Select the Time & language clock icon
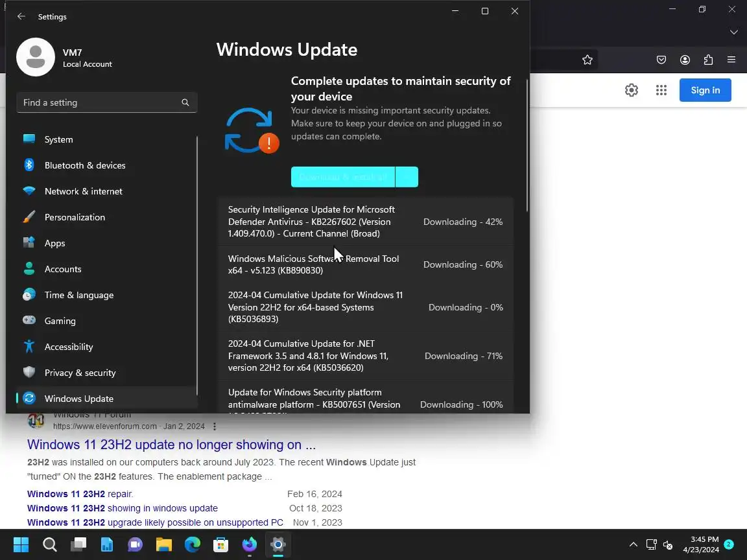Viewport: 747px width, 560px height. 29,295
